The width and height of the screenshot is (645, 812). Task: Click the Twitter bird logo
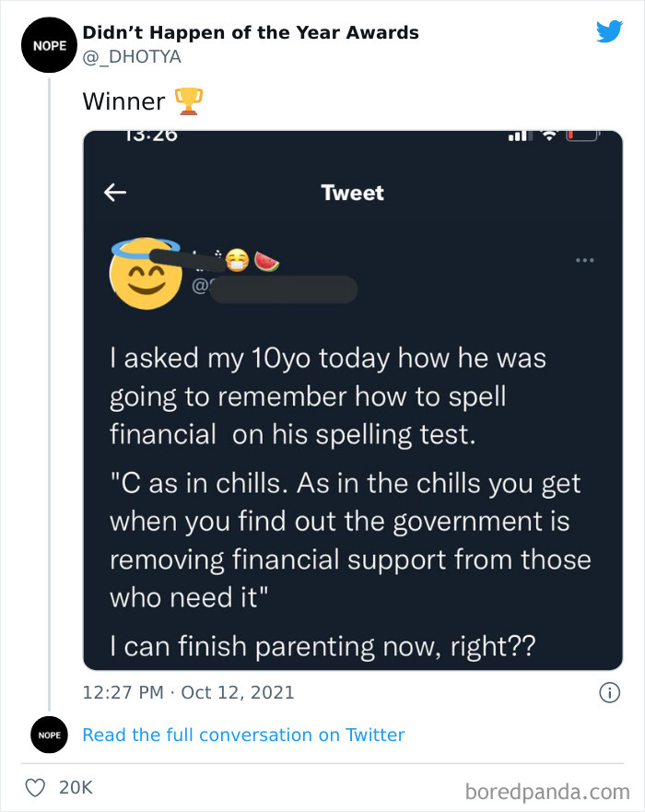pos(609,31)
